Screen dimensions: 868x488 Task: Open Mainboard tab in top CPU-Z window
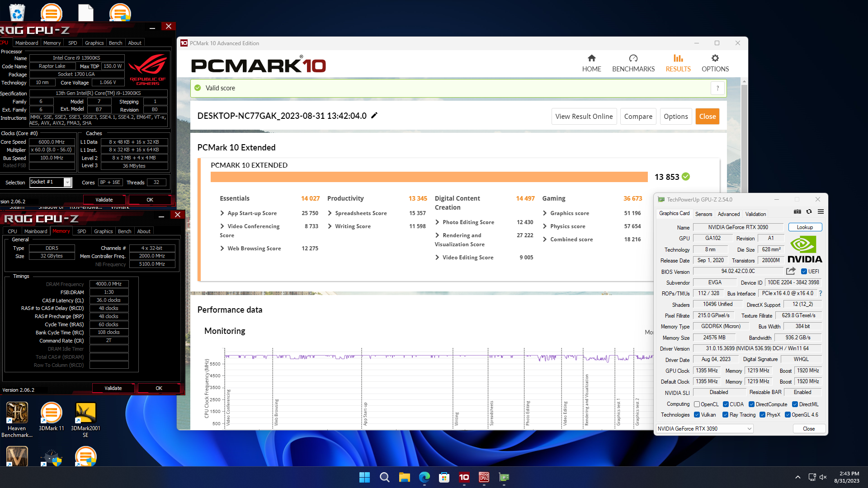[x=27, y=43]
